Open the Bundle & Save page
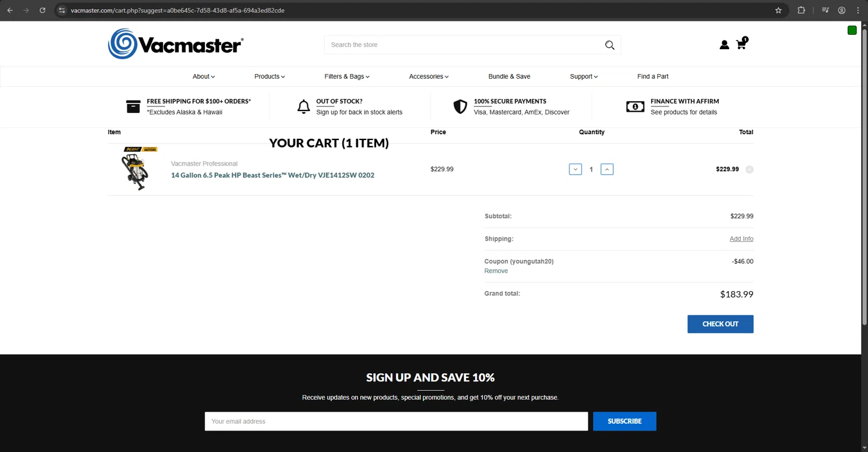The height and width of the screenshot is (452, 868). click(509, 76)
